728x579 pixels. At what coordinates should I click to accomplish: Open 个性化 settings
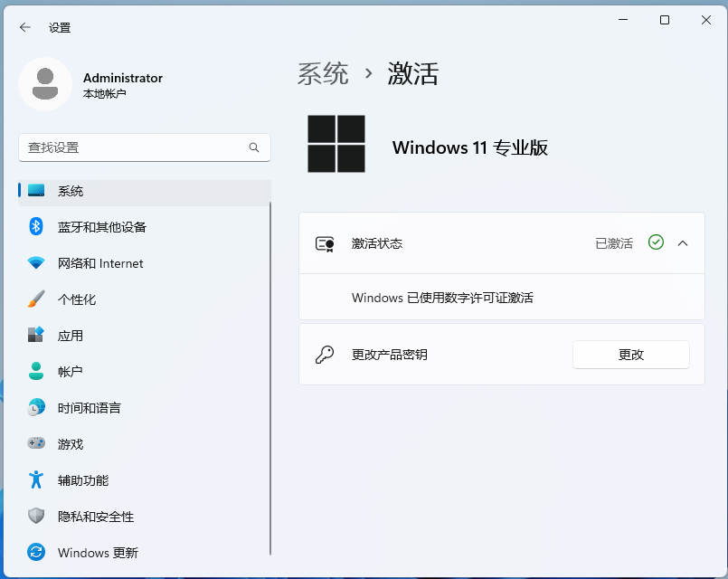145,299
